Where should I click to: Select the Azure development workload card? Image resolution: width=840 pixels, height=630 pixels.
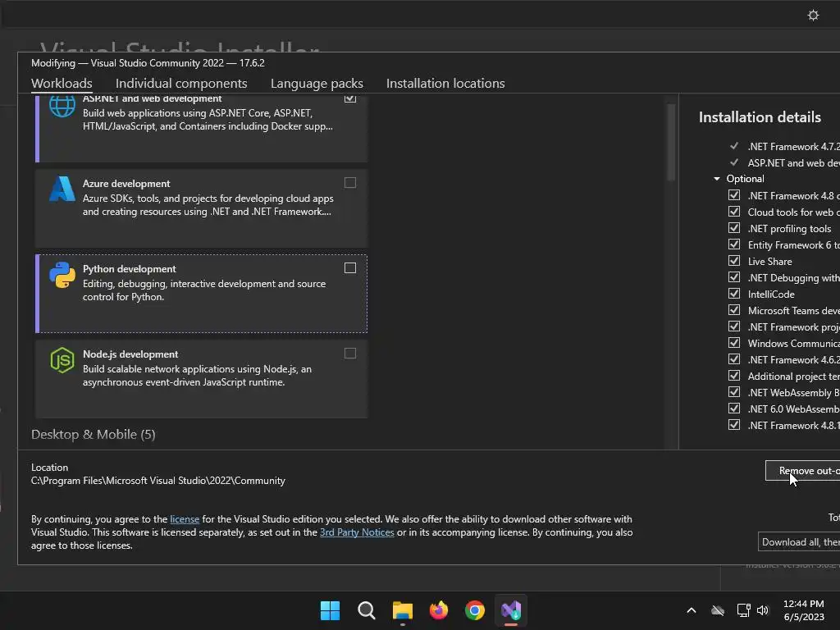coord(202,208)
